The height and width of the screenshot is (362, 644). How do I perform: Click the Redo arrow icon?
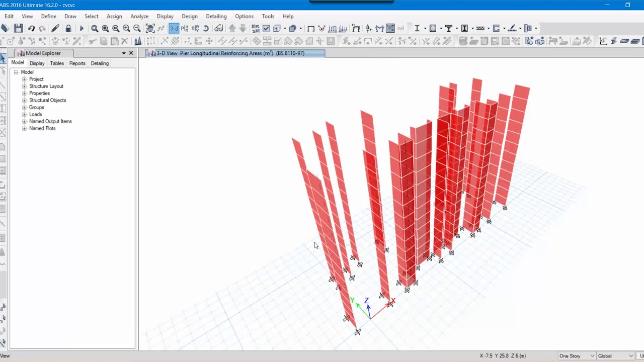[x=42, y=29]
